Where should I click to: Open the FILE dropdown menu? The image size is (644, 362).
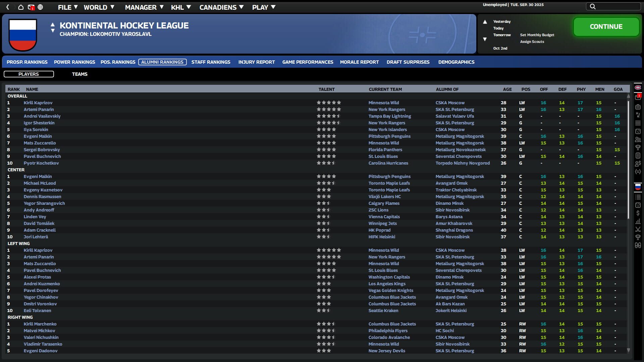coord(67,7)
